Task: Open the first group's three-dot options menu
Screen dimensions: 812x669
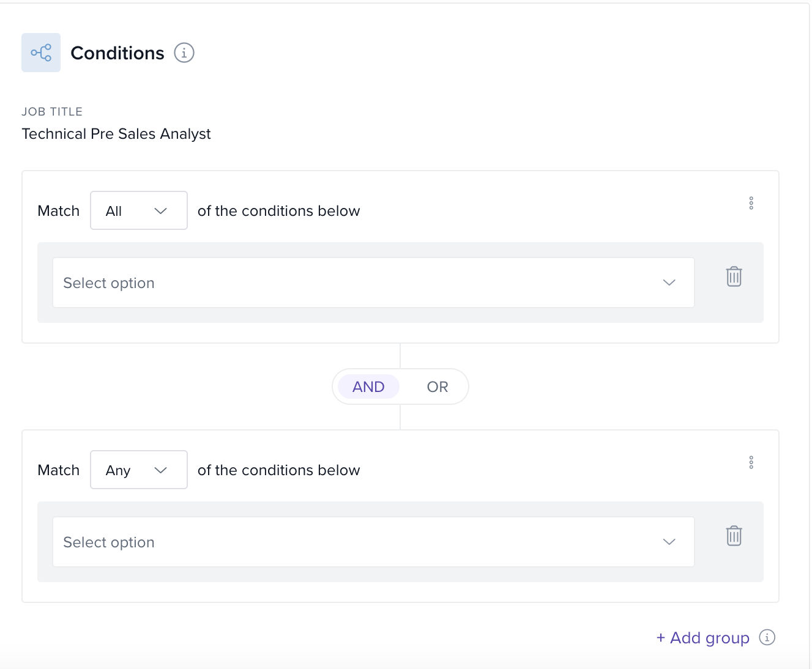Action: pyautogui.click(x=751, y=203)
